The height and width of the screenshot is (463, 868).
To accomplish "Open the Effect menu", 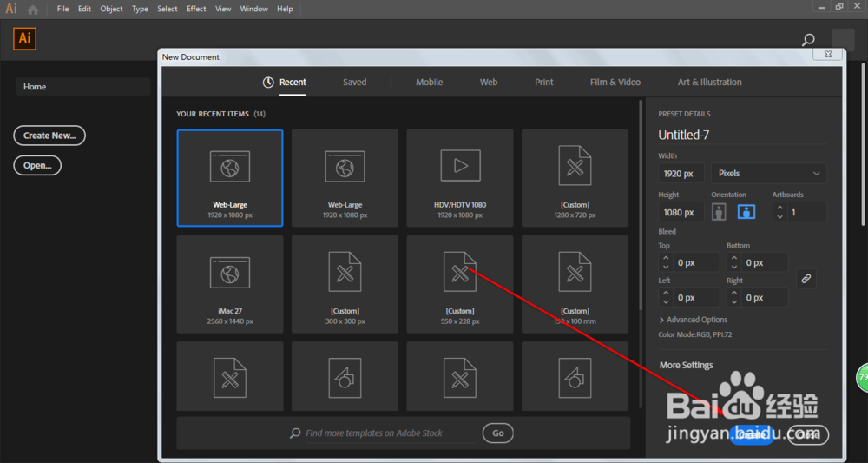I will [x=196, y=9].
